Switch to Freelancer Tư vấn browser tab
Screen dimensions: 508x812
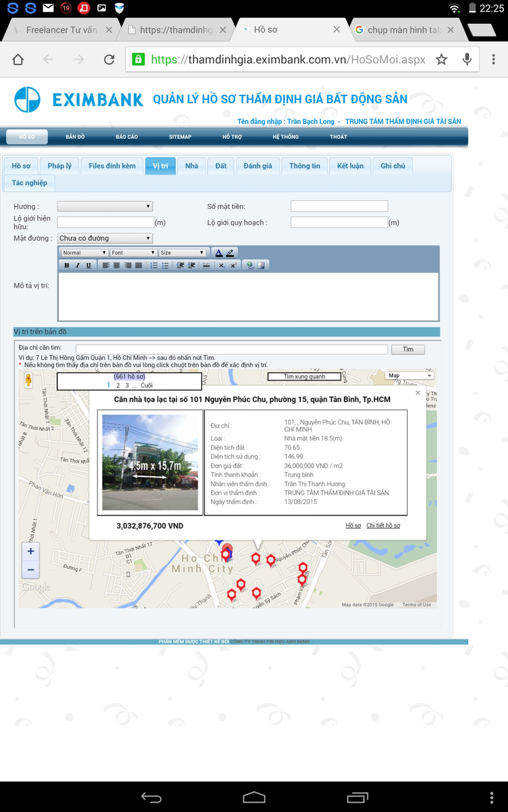tap(61, 30)
